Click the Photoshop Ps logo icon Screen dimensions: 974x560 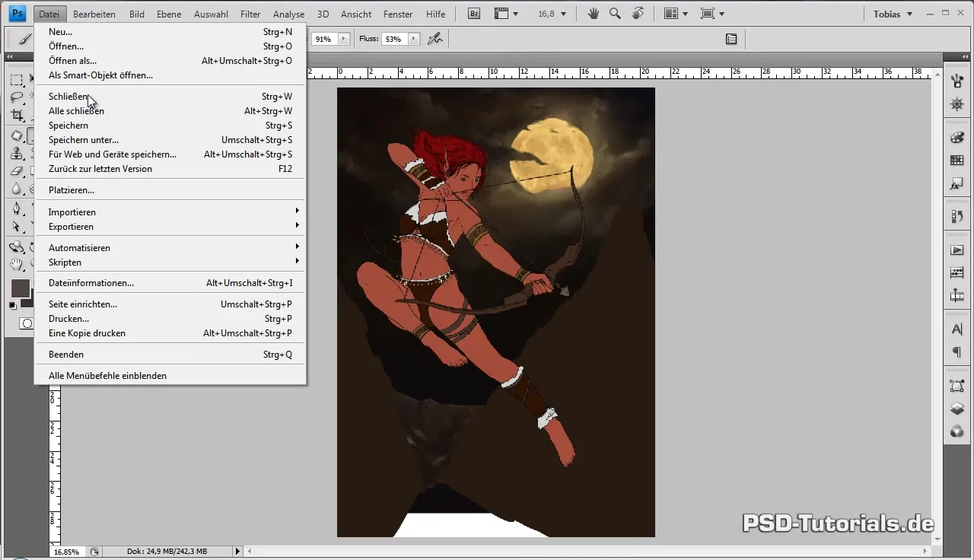coord(18,14)
